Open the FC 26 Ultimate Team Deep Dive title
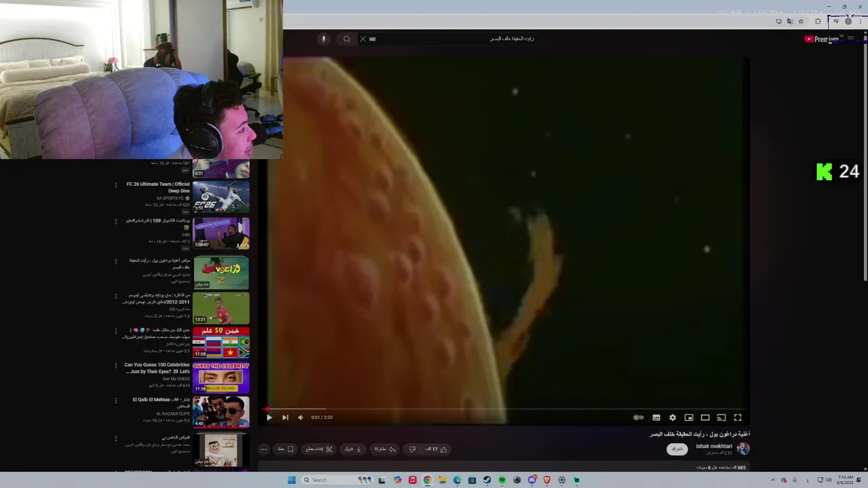 pyautogui.click(x=158, y=187)
